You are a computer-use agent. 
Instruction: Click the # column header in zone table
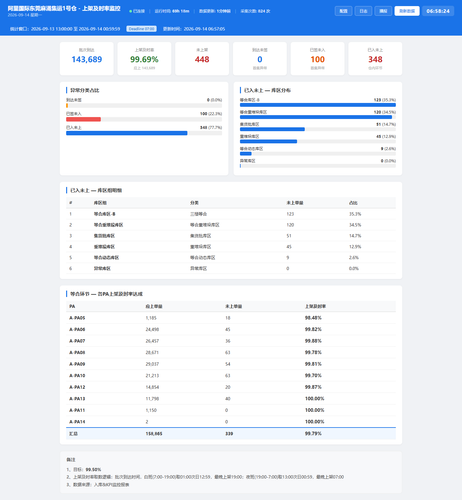point(70,203)
